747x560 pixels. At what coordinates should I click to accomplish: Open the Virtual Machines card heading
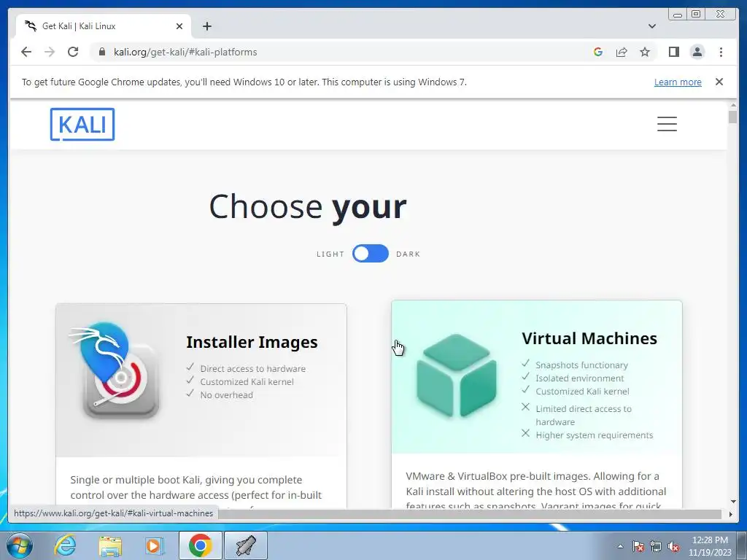click(x=589, y=338)
